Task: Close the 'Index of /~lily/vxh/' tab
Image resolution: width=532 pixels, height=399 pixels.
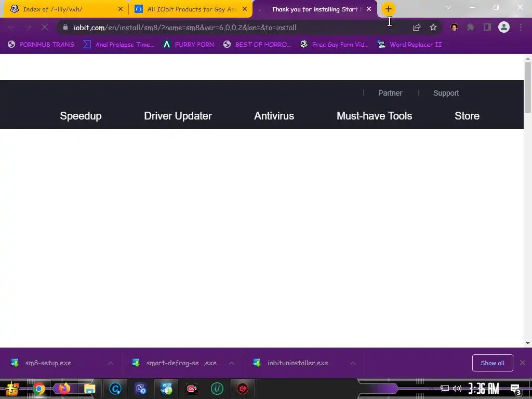Action: click(x=121, y=9)
